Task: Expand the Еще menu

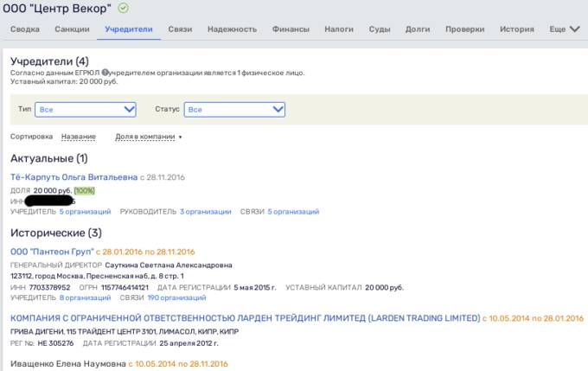Action: [565, 29]
